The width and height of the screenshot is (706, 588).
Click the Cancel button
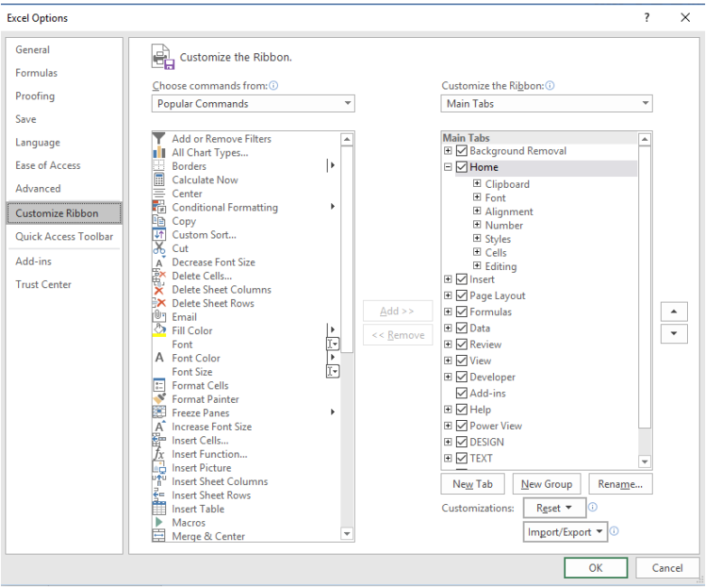click(667, 568)
